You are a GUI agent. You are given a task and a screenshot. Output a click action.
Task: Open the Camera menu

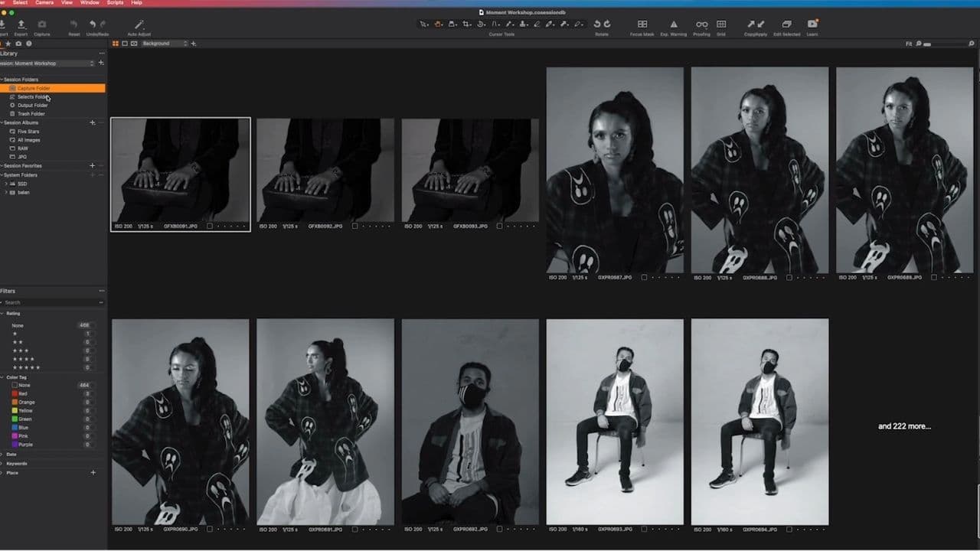point(44,3)
